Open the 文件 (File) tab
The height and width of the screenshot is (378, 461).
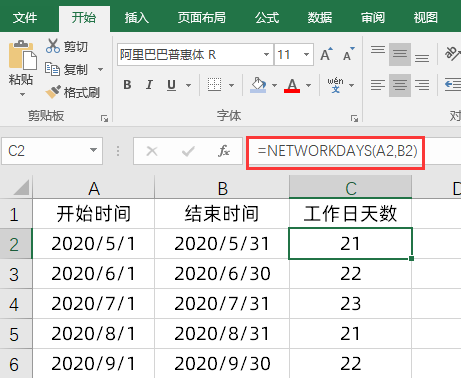(25, 17)
